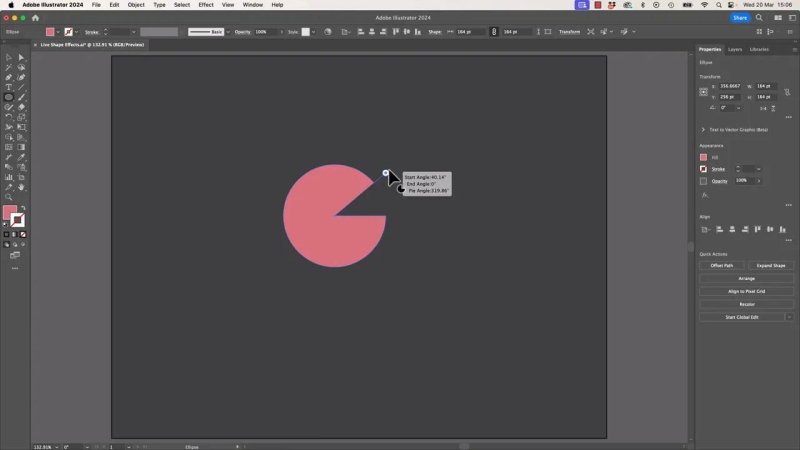800x450 pixels.
Task: Click the Width field in Transform panel
Action: [x=766, y=86]
